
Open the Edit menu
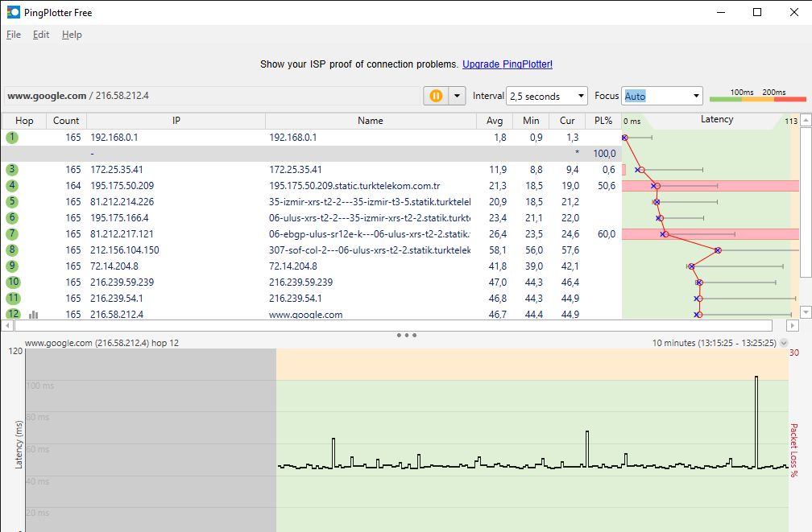[x=41, y=35]
